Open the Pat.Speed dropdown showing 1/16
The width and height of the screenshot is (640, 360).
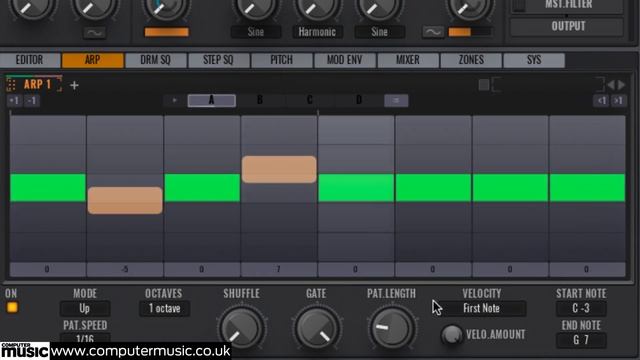[x=85, y=338]
